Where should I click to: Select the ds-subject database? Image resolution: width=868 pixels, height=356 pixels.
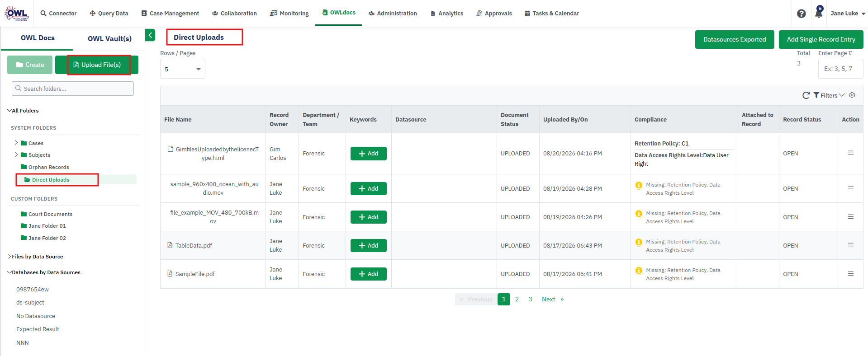coord(30,303)
